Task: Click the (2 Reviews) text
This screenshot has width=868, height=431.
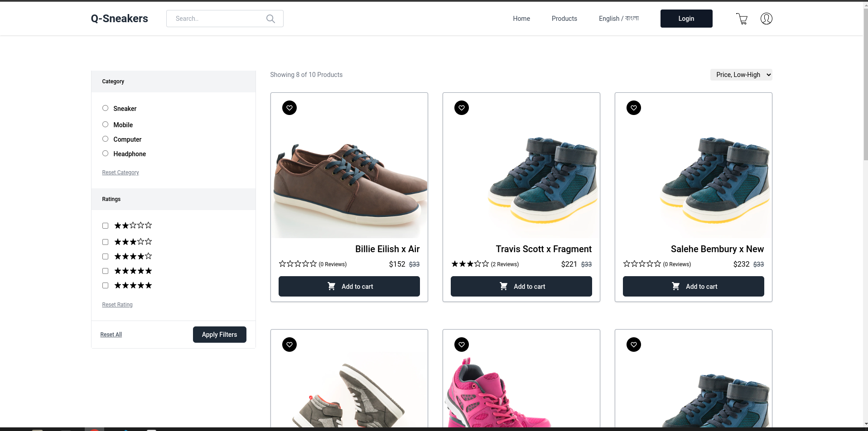Action: point(505,264)
